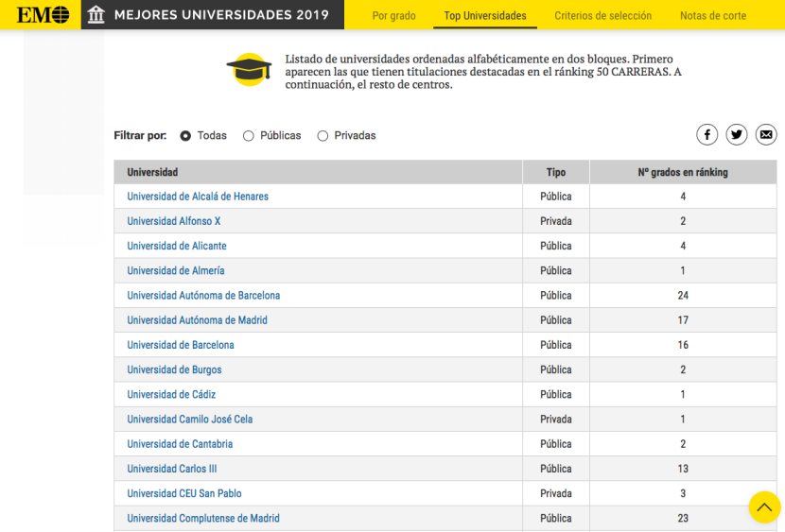Viewport: 785px width, 532px height.
Task: Open Universidad de Burgos link
Action: click(174, 370)
